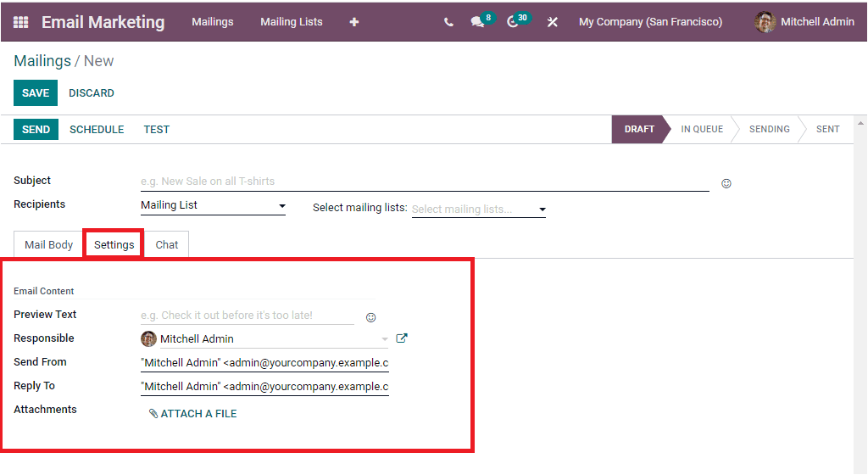The height and width of the screenshot is (475, 868).
Task: Open My Company (San Francisco) switcher
Action: tap(650, 22)
